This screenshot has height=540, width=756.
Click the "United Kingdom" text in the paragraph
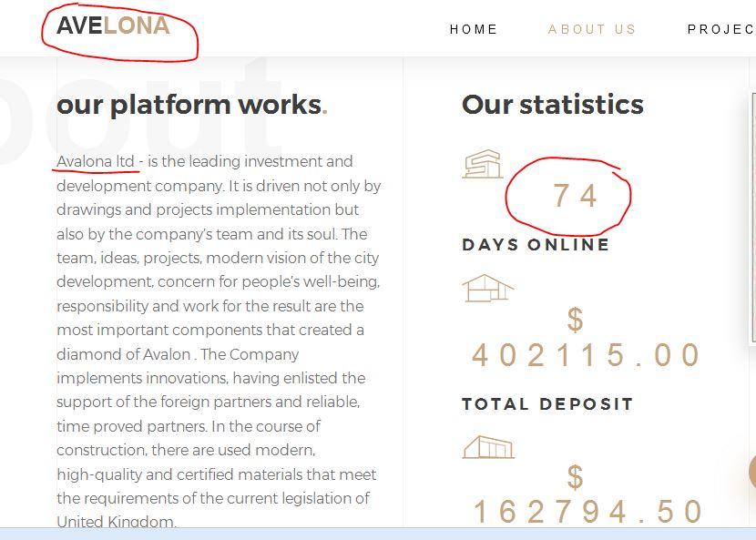click(x=115, y=522)
